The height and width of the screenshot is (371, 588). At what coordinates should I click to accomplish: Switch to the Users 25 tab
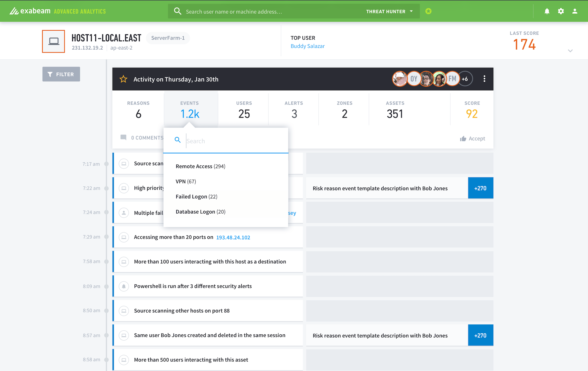click(244, 110)
